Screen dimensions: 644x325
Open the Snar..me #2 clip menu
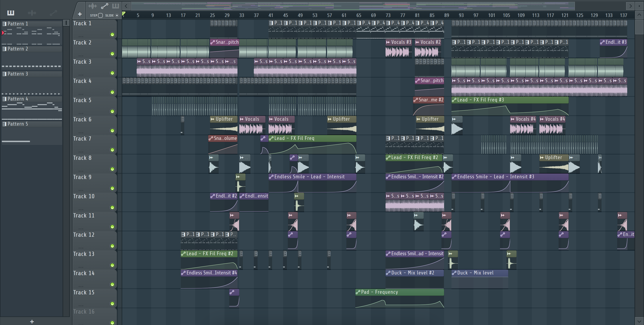[x=415, y=100]
